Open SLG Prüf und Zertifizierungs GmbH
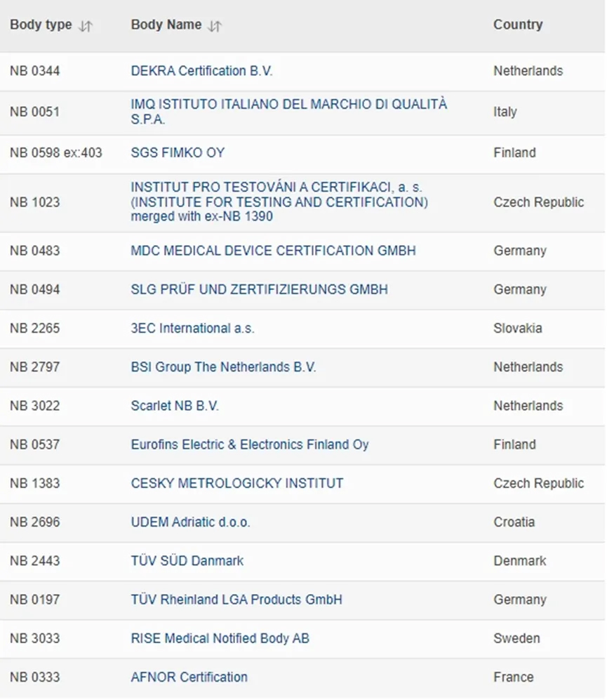 click(259, 289)
